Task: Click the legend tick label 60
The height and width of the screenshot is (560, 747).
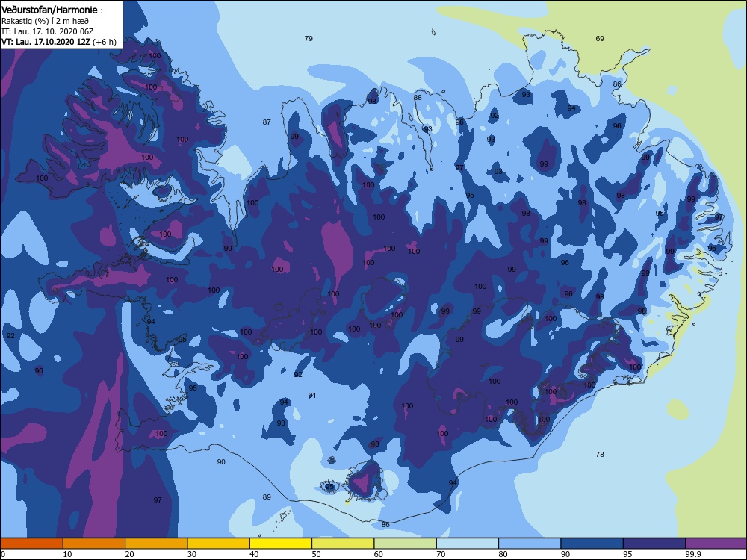Action: [379, 554]
